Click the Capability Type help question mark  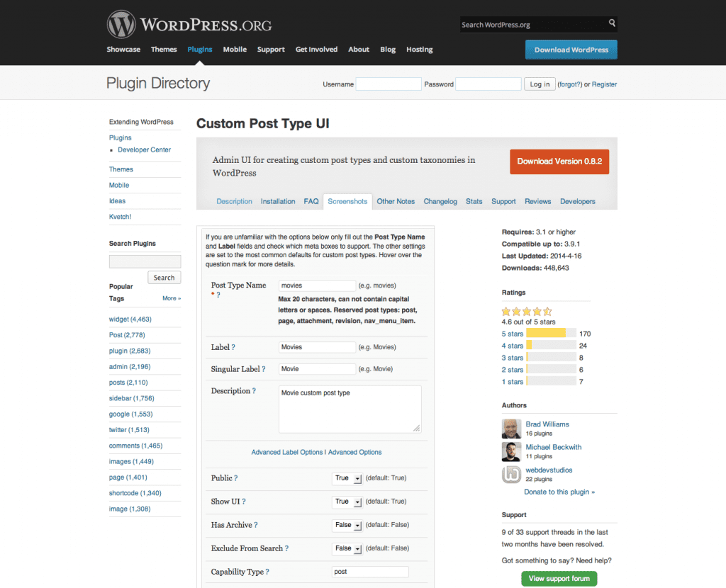point(267,572)
